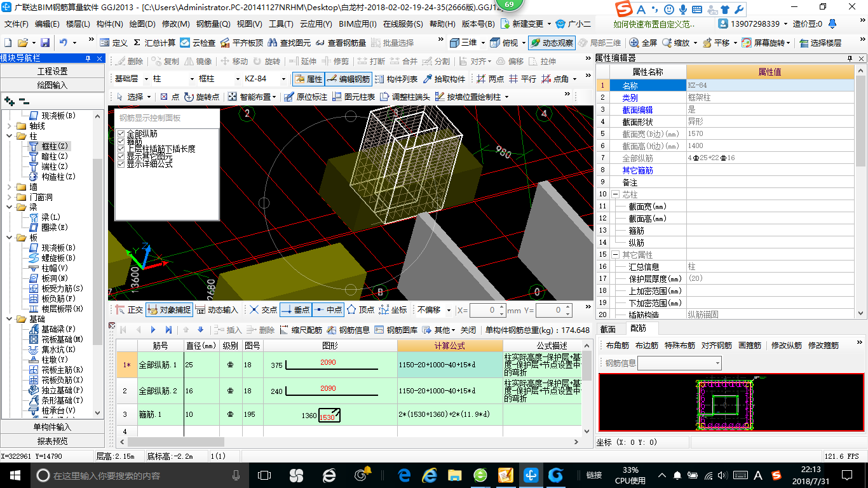Toggle 中点 midpoint snap
Screen dimensions: 868x488
(x=327, y=309)
